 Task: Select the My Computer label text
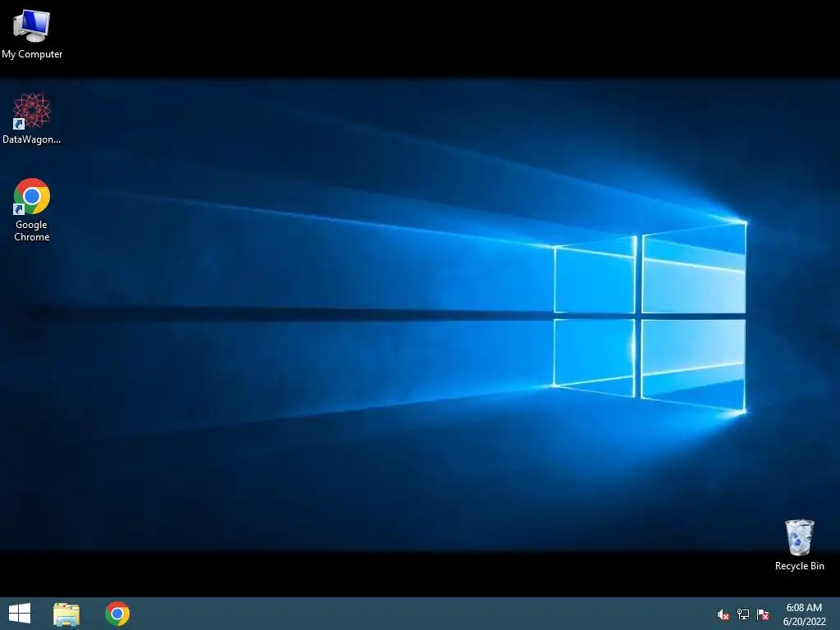pyautogui.click(x=32, y=54)
